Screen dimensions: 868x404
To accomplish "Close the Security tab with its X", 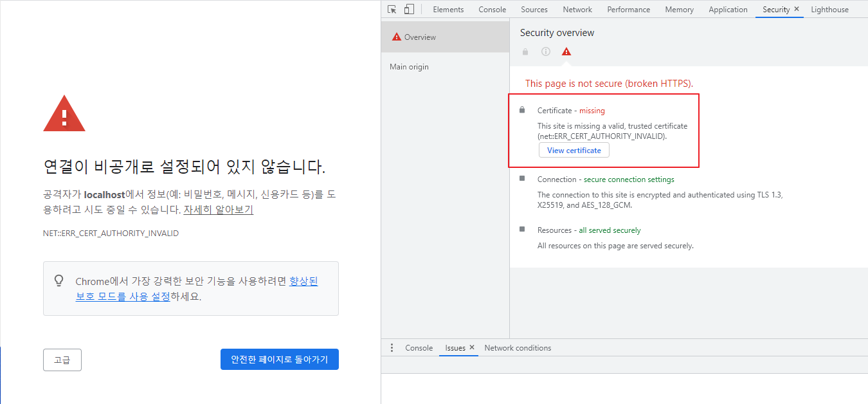I will pos(797,9).
